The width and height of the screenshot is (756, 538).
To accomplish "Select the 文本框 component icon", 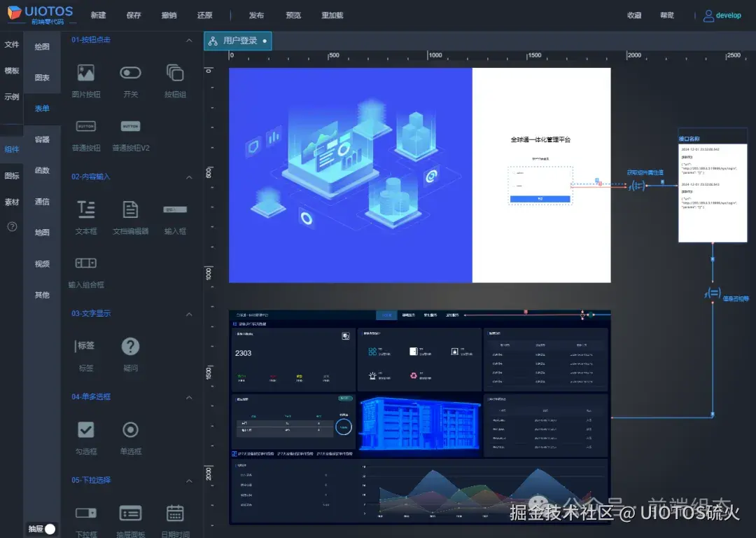I will (85, 209).
